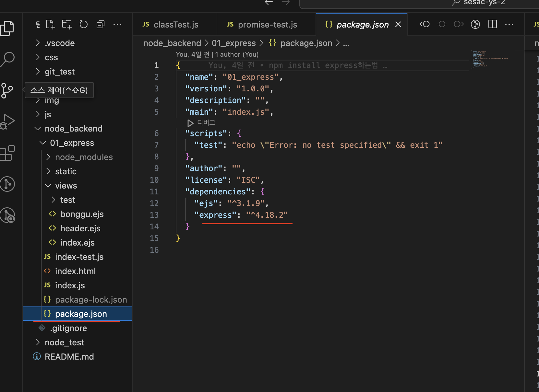
Task: Create a new file in the Explorer
Action: click(x=50, y=24)
